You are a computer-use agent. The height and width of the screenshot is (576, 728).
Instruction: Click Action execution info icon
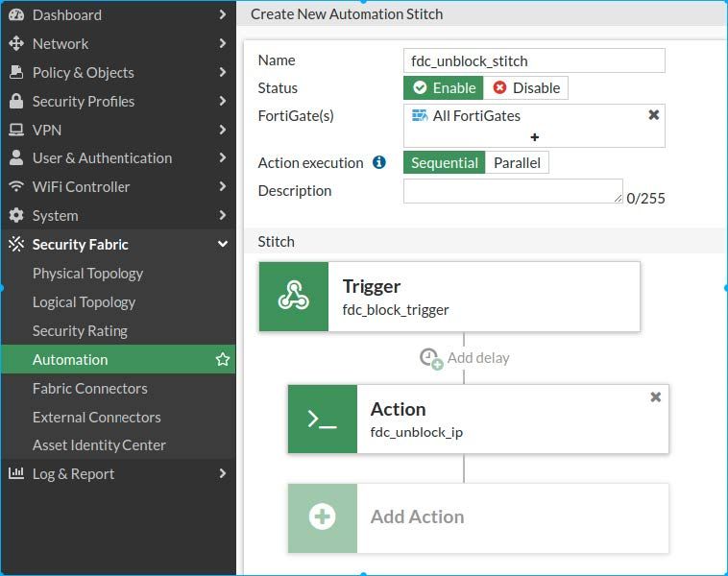click(379, 163)
